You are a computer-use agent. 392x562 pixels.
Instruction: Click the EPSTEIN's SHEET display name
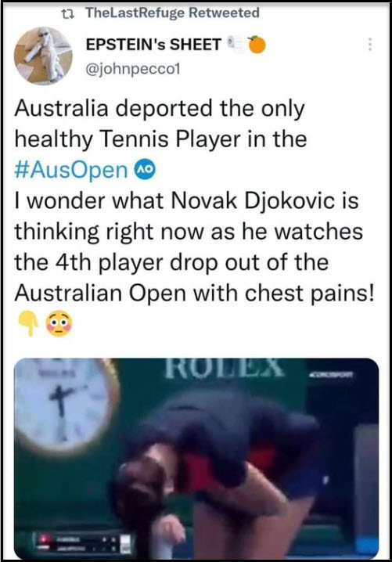point(153,45)
